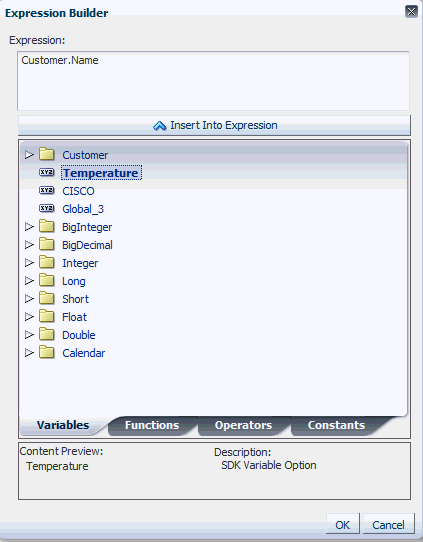Select the Float label in the tree
423x542 pixels.
74,317
